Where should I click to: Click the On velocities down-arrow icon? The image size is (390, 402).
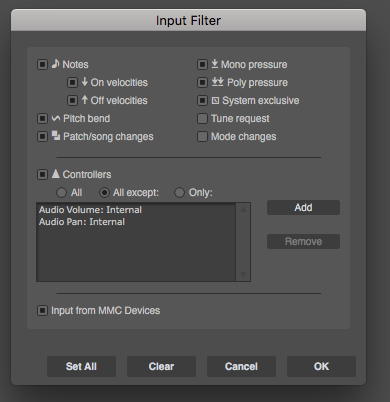(x=85, y=82)
